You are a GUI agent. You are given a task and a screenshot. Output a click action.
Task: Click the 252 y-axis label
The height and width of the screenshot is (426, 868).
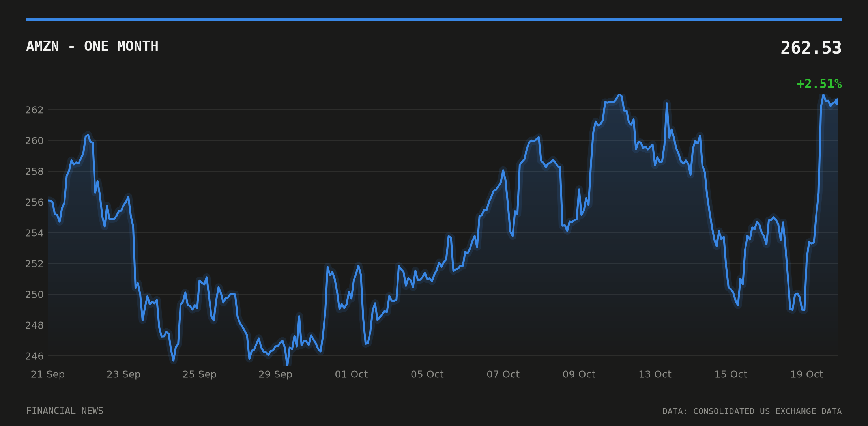click(x=34, y=264)
